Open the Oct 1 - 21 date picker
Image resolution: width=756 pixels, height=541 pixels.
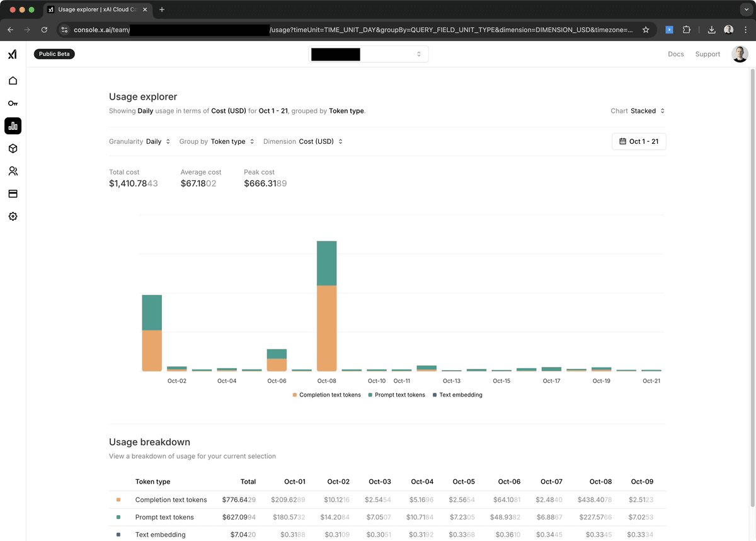(638, 141)
